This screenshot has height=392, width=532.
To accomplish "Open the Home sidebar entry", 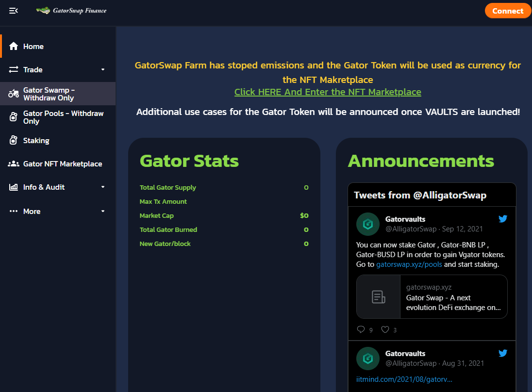I will tap(32, 46).
